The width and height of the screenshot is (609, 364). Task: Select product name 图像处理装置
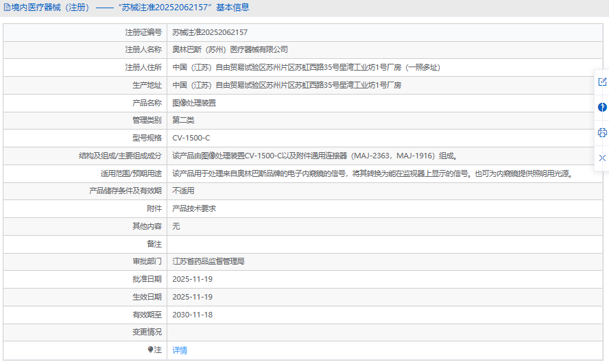pyautogui.click(x=194, y=103)
